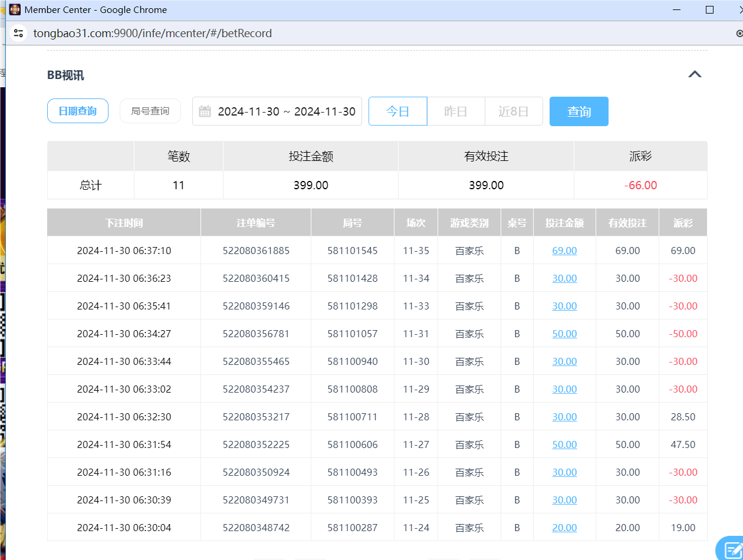Collapse the BB视讯 section with the chevron

click(x=695, y=74)
